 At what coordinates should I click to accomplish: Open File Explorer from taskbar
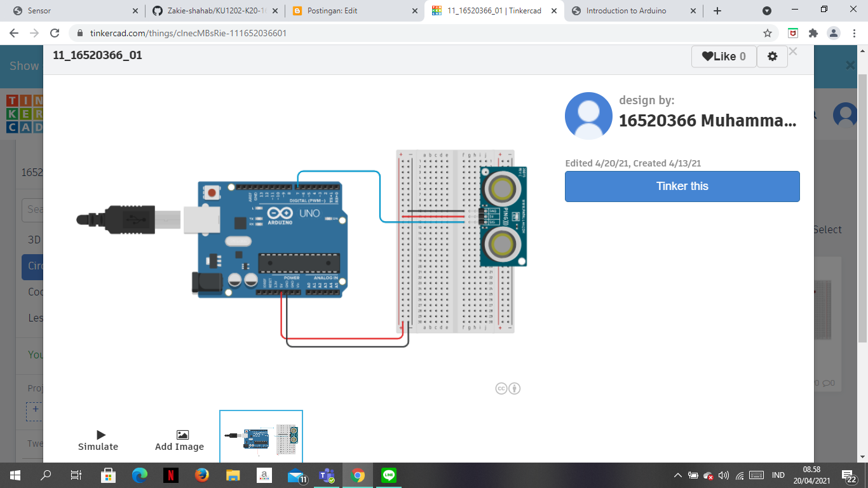[233, 475]
